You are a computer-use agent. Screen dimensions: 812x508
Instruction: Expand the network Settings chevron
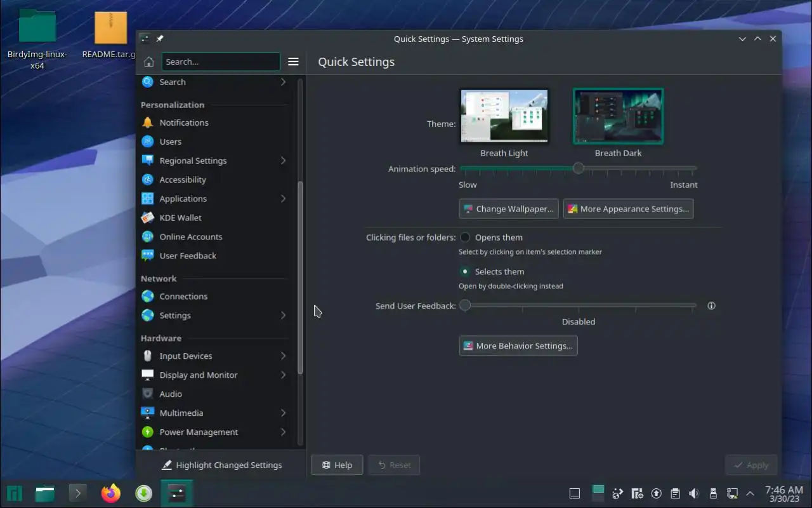tap(283, 316)
